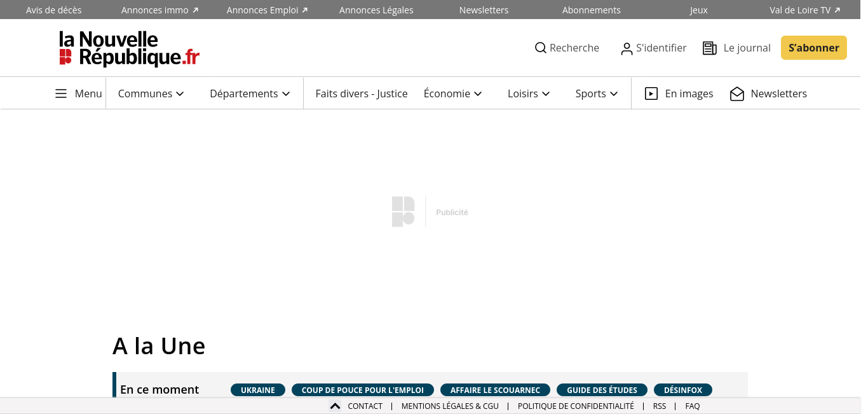
Task: Select the GUIDE DES ÉTUDES tag
Action: (x=602, y=390)
